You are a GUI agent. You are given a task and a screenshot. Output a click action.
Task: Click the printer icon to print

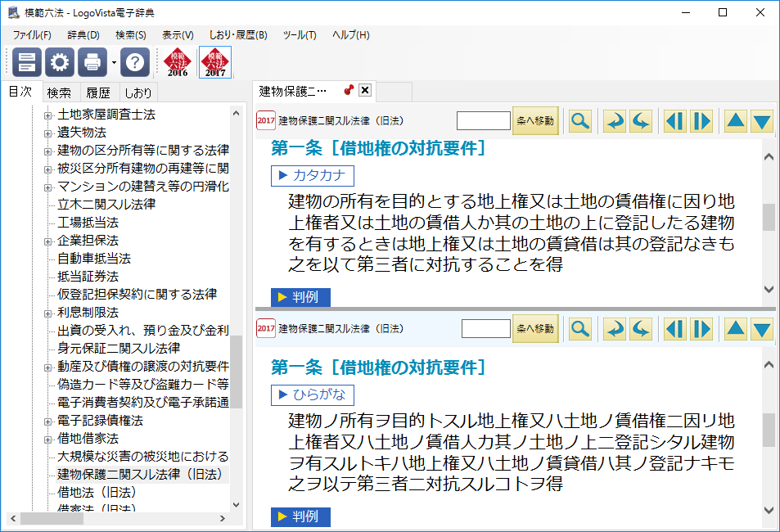pyautogui.click(x=92, y=62)
